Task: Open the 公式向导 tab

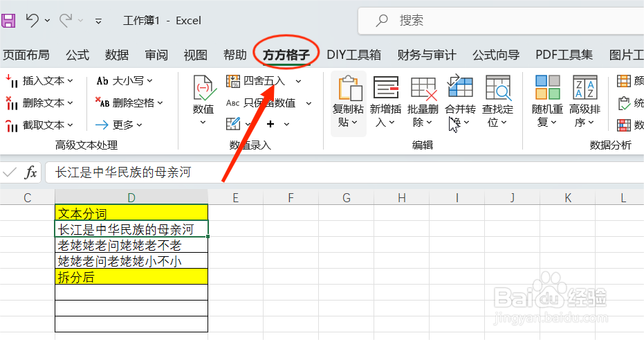Action: click(496, 55)
